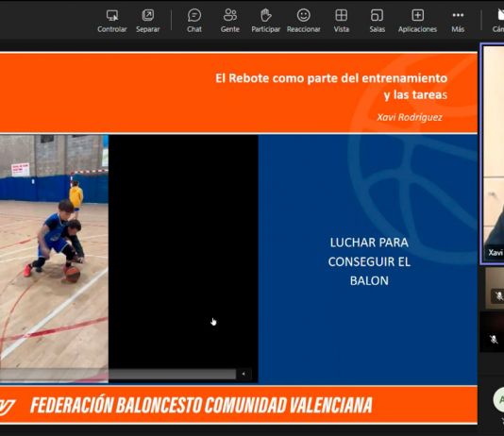504x436 pixels.
Task: Change layout with the Vista icon
Action: 341,21
